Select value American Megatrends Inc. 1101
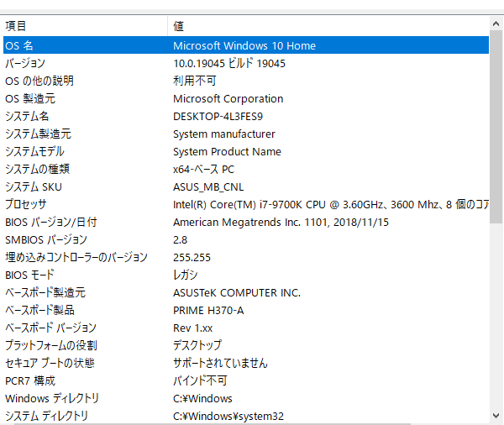This screenshot has width=504, height=425. [281, 222]
